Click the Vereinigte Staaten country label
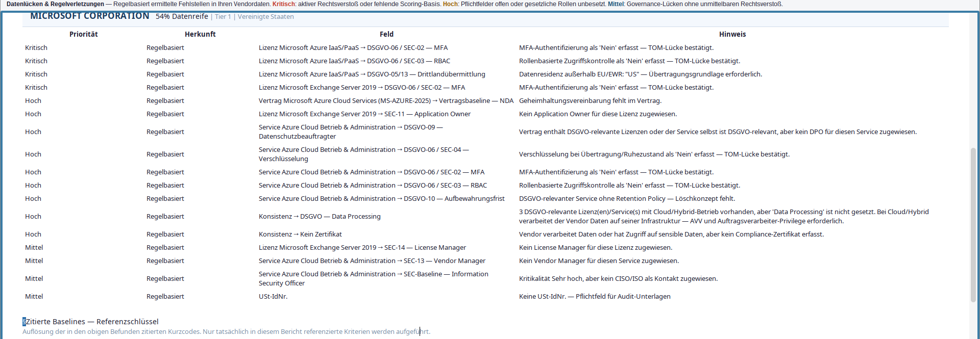Viewport: 980px width, 339px height. pyautogui.click(x=266, y=16)
